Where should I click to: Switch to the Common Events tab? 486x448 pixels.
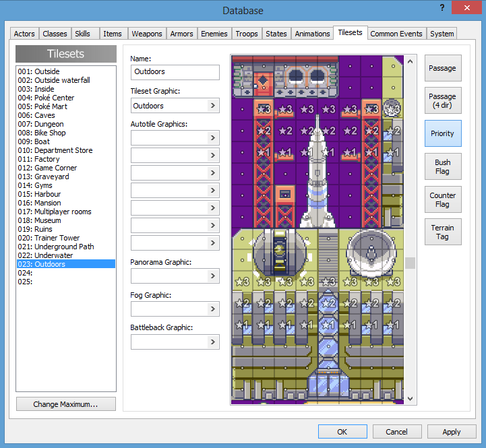(396, 34)
